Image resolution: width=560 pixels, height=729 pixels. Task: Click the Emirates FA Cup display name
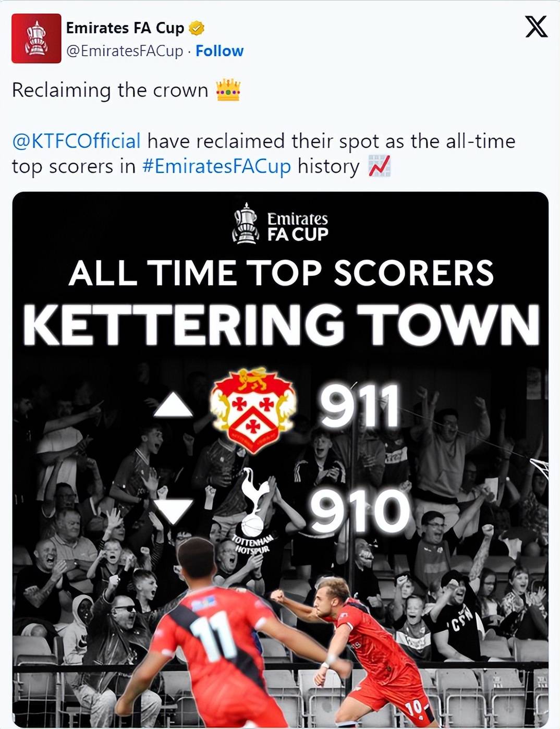125,28
